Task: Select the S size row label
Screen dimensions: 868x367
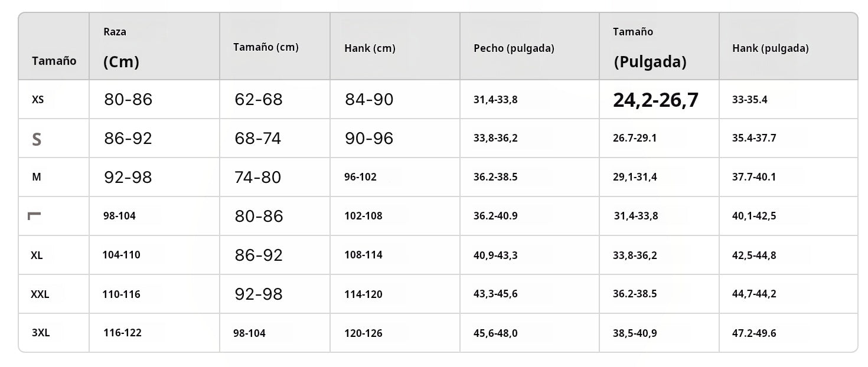Action: [x=37, y=139]
